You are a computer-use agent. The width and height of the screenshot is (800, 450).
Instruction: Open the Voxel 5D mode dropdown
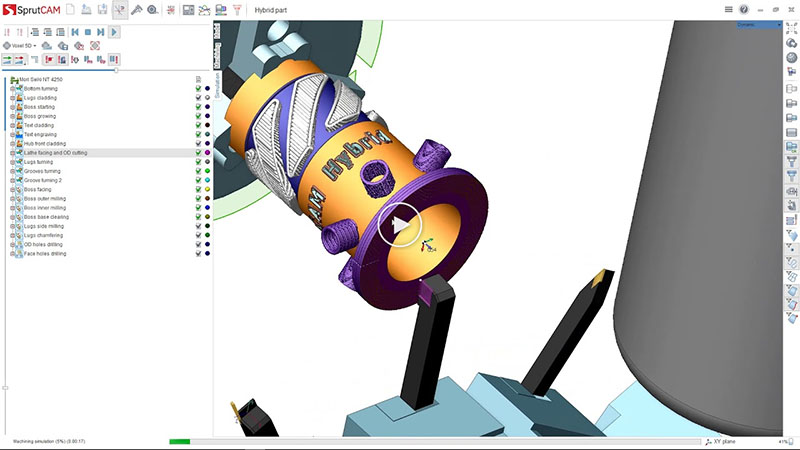point(21,46)
